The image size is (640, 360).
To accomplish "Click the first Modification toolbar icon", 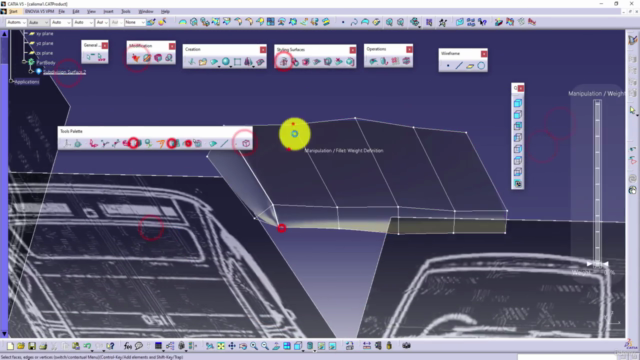I will (x=136, y=58).
